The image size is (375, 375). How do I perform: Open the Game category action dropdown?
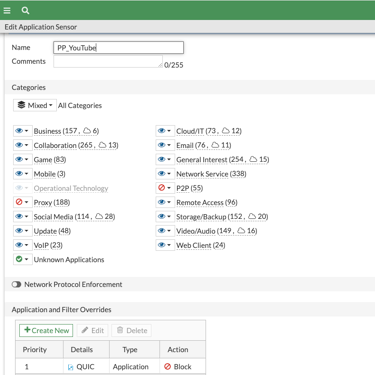(x=22, y=159)
